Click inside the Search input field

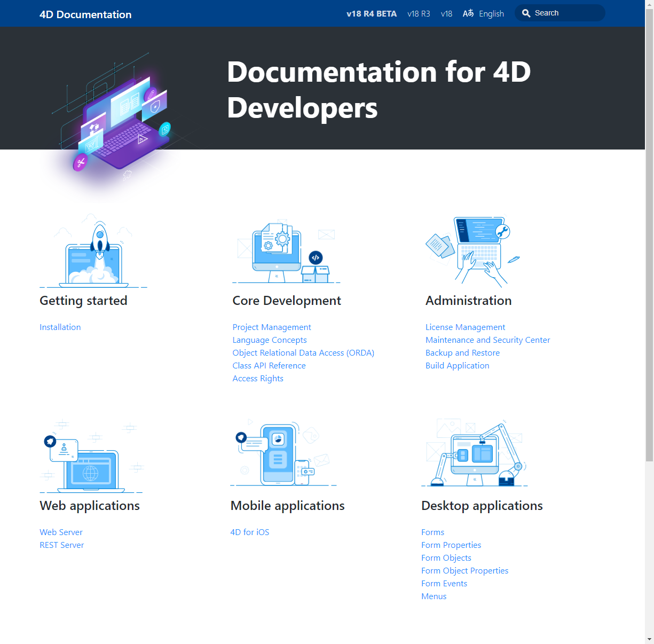pyautogui.click(x=567, y=13)
